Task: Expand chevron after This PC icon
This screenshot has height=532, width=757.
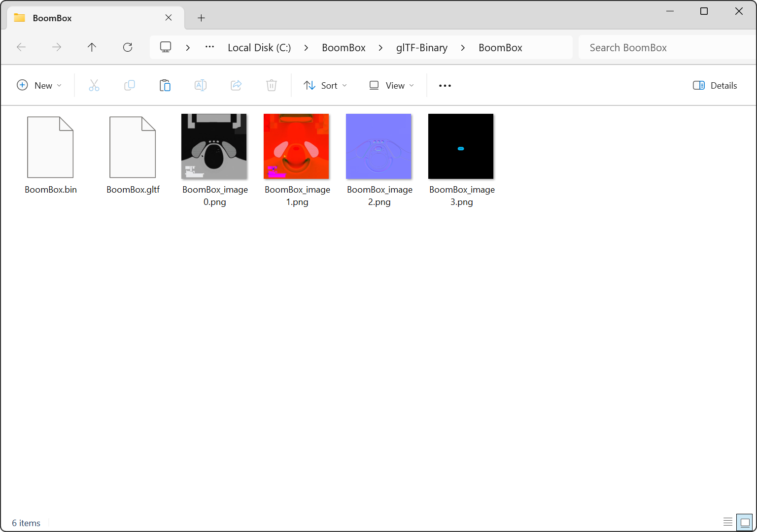Action: pos(188,48)
